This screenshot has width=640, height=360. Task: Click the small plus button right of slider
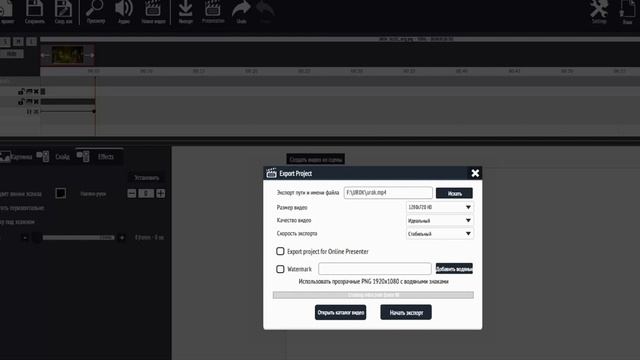(x=122, y=238)
